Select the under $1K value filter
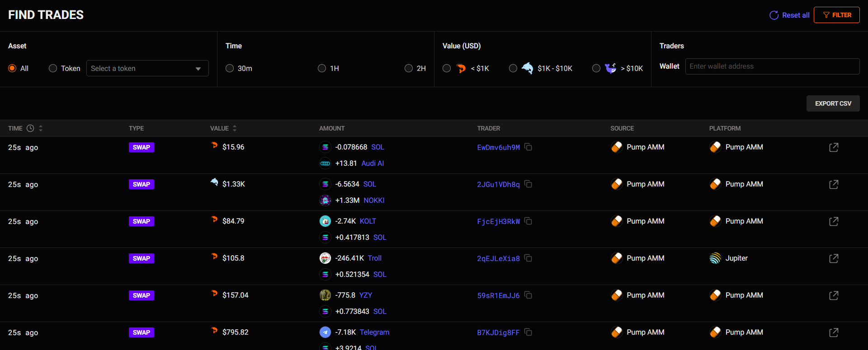This screenshot has width=868, height=350. (x=447, y=68)
